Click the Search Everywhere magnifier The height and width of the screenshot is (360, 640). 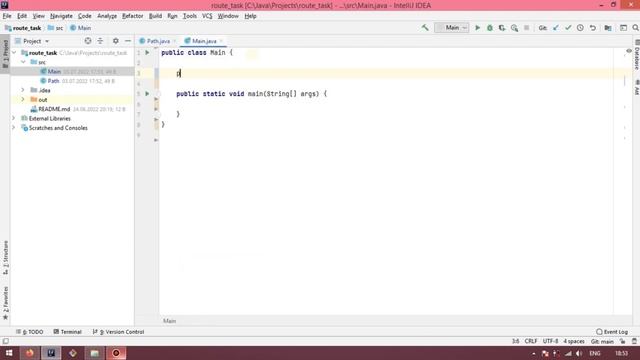(636, 28)
